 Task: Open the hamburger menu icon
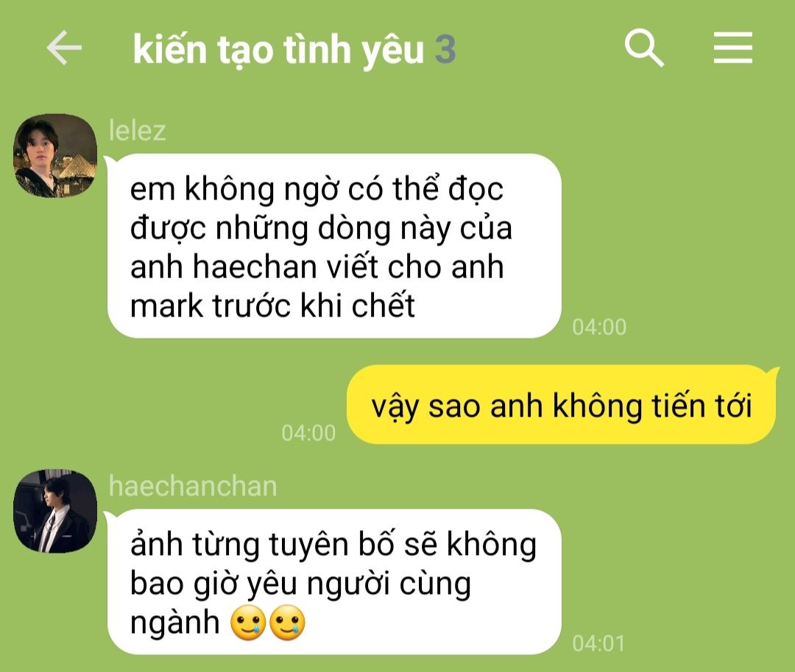click(x=732, y=48)
